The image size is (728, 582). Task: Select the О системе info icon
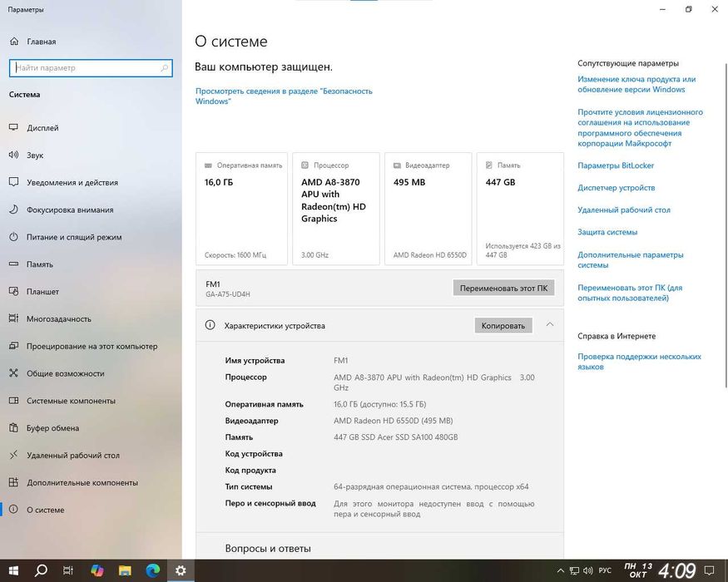pos(14,510)
